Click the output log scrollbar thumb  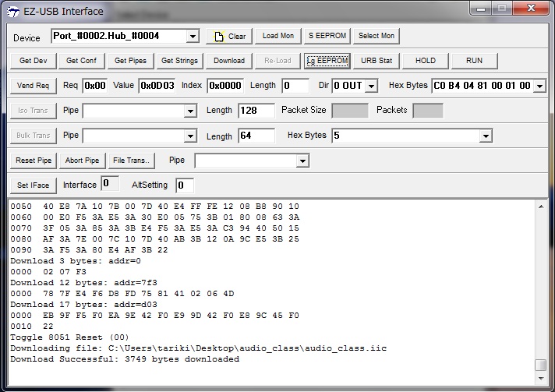click(x=541, y=365)
